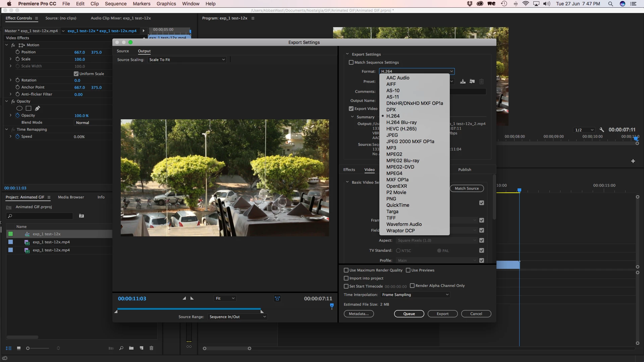Open the Source Scaling dropdown
Viewport: 644px width, 362px height.
click(187, 60)
